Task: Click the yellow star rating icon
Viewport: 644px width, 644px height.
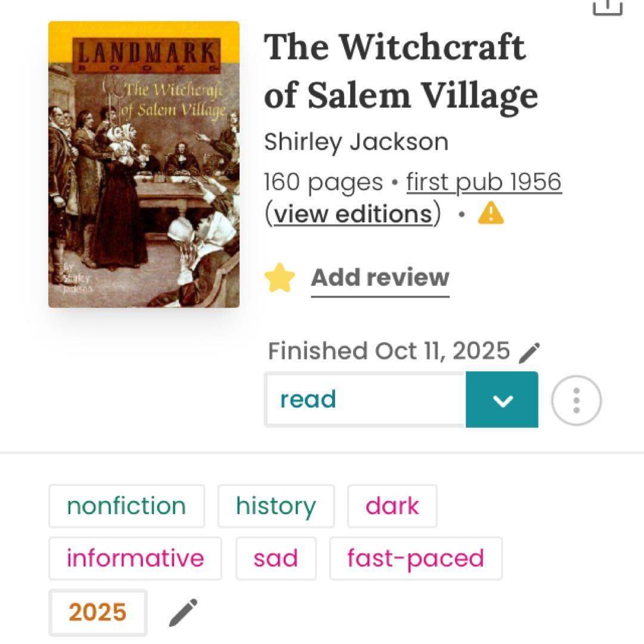Action: [x=280, y=278]
